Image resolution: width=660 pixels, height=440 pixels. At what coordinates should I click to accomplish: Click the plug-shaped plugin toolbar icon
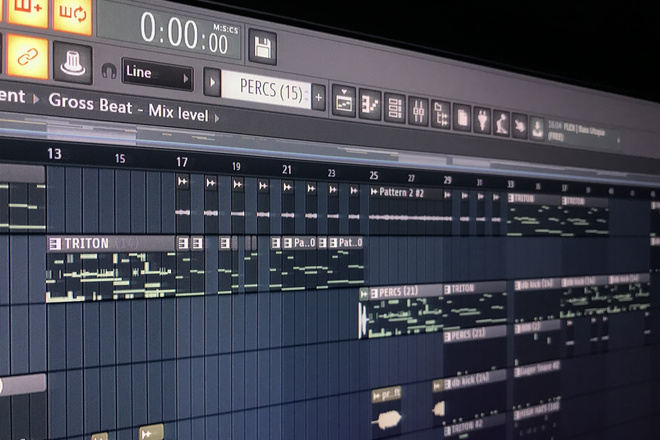tap(482, 121)
